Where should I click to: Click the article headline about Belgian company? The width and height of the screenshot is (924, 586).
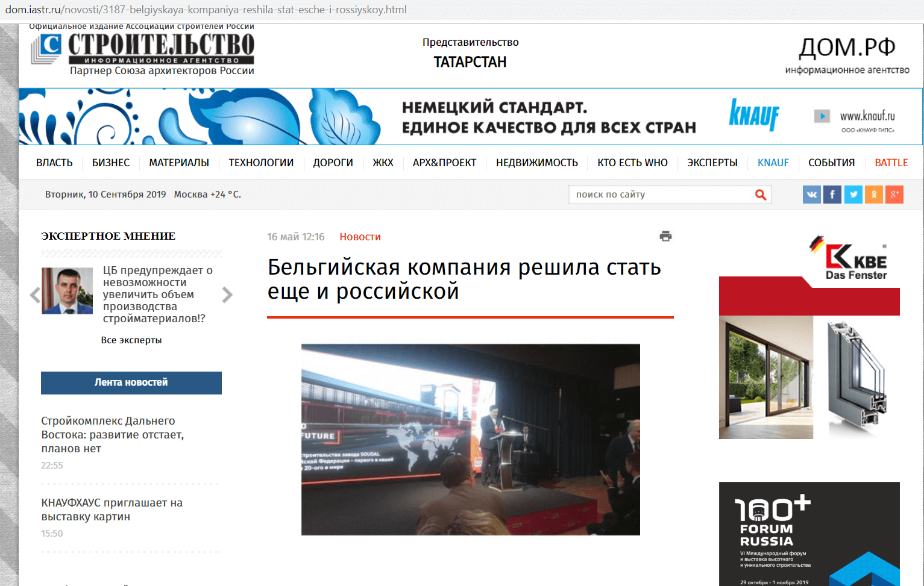(x=464, y=279)
